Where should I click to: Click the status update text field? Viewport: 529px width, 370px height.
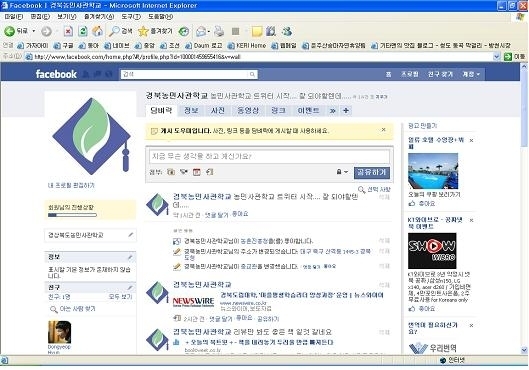[x=269, y=156]
